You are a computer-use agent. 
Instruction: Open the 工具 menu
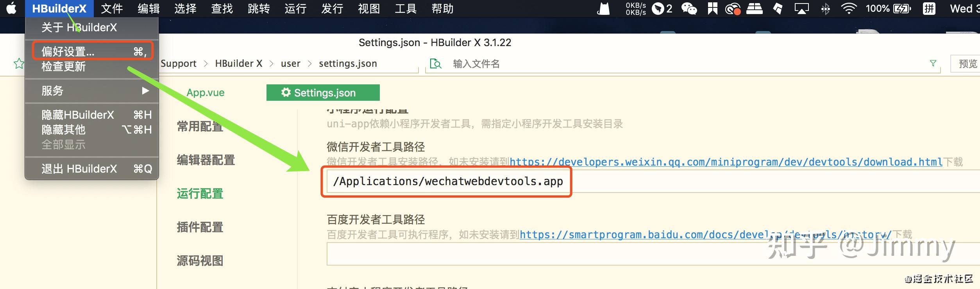406,9
